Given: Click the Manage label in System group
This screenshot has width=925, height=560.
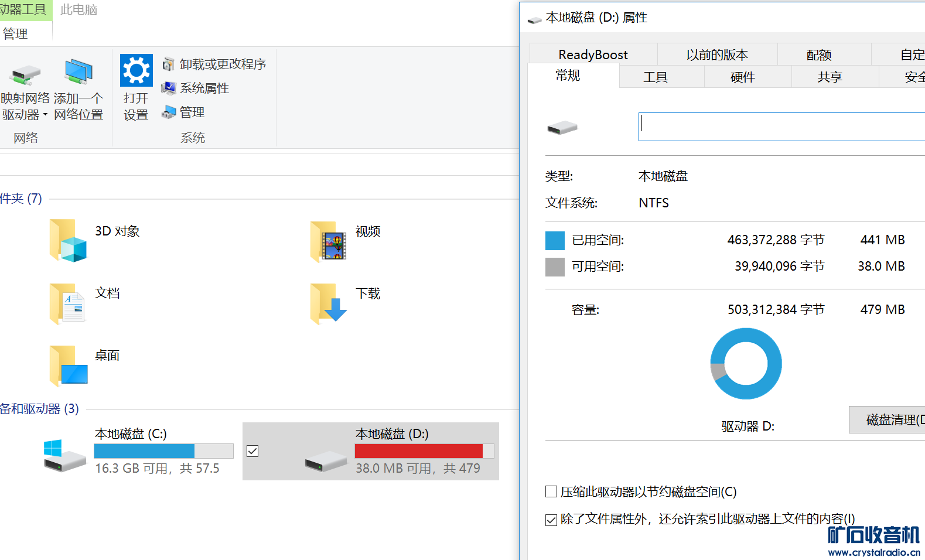Looking at the screenshot, I should point(192,112).
